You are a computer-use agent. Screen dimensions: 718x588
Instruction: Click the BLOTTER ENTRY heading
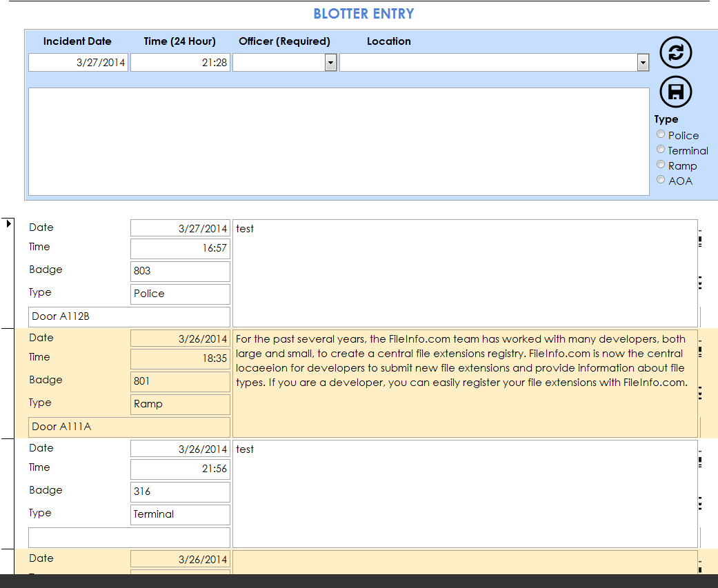363,14
